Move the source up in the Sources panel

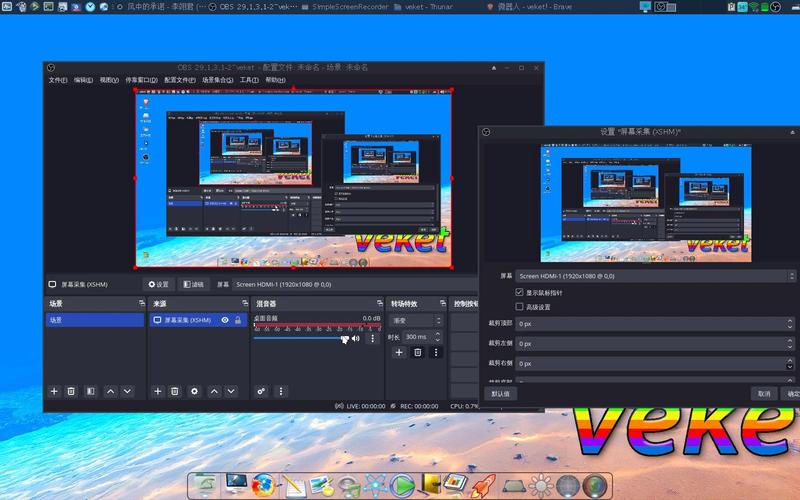[214, 391]
